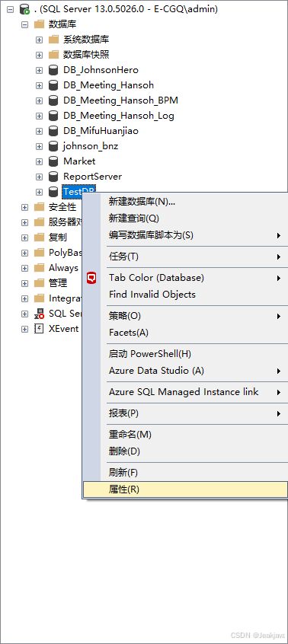
Task: Click the ReportServer database icon
Action: tap(53, 177)
